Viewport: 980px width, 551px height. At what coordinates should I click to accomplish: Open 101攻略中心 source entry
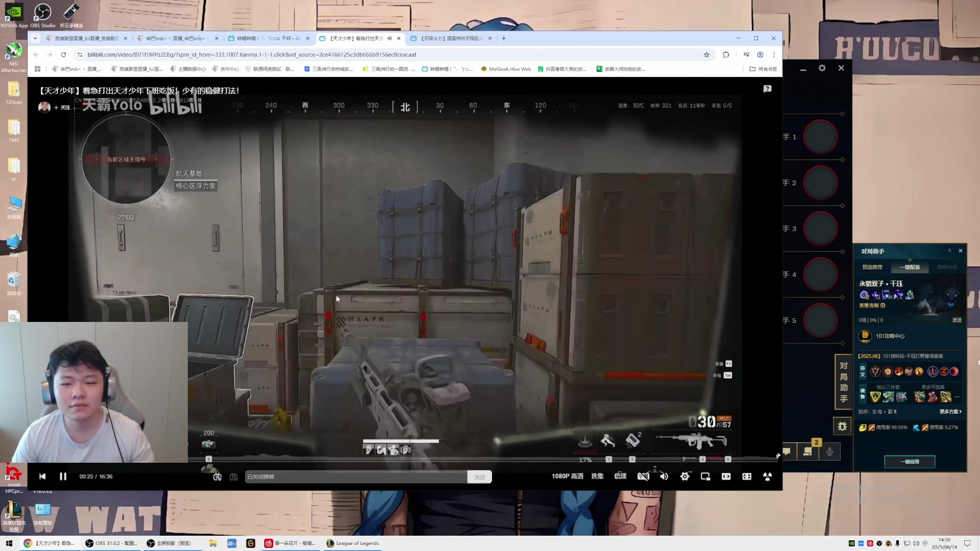[882, 336]
